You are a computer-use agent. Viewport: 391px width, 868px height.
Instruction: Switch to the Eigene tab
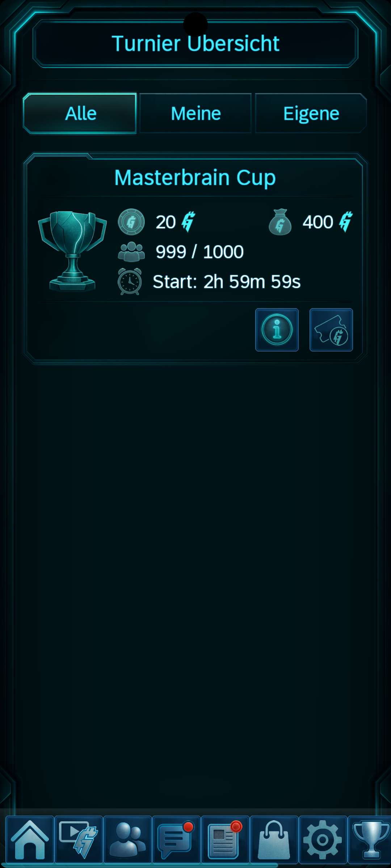click(x=311, y=114)
